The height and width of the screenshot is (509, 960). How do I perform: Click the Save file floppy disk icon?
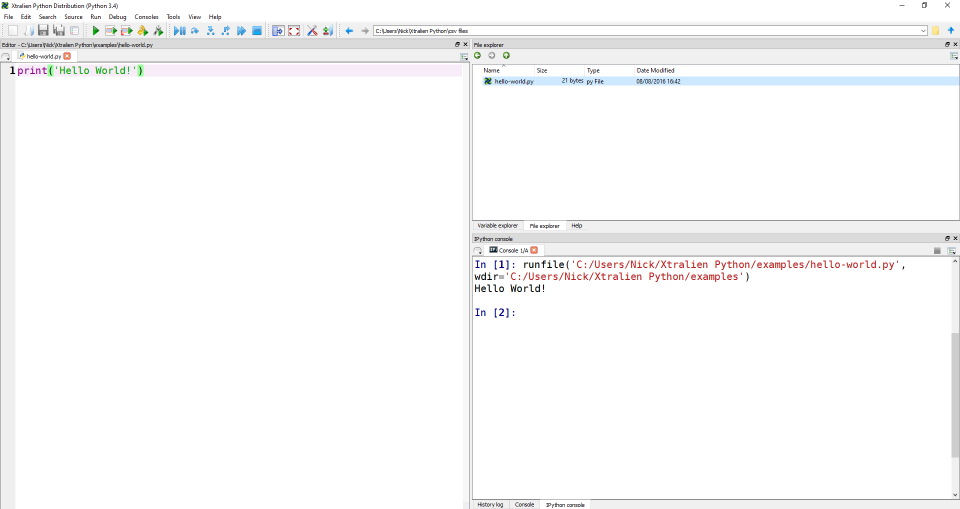(43, 31)
